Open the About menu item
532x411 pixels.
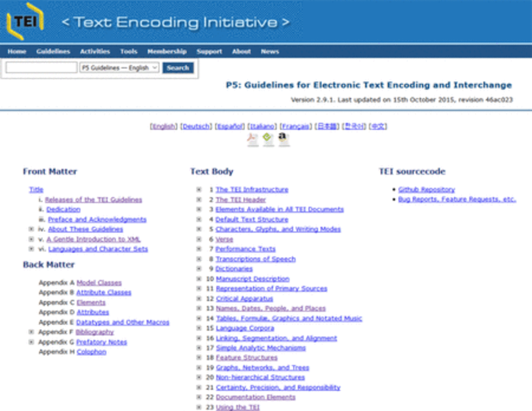click(x=242, y=51)
